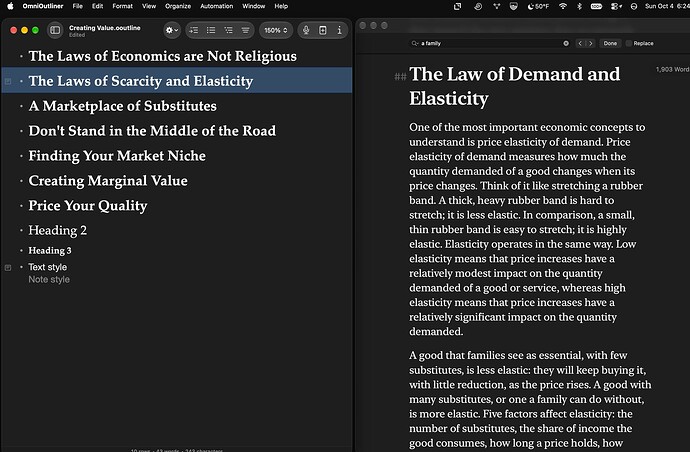The height and width of the screenshot is (452, 690).
Task: Click the 'Creating Value.ooutline' document title
Action: tap(105, 28)
